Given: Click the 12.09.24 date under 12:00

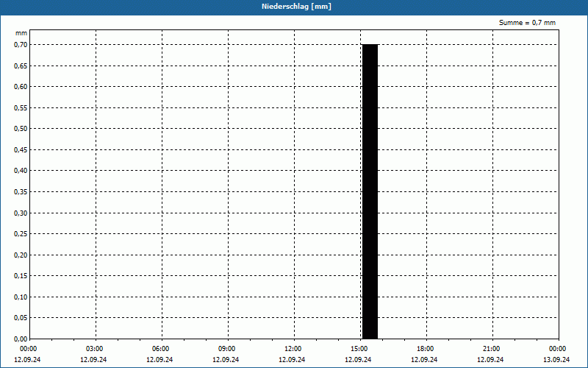Looking at the screenshot, I should coord(292,360).
